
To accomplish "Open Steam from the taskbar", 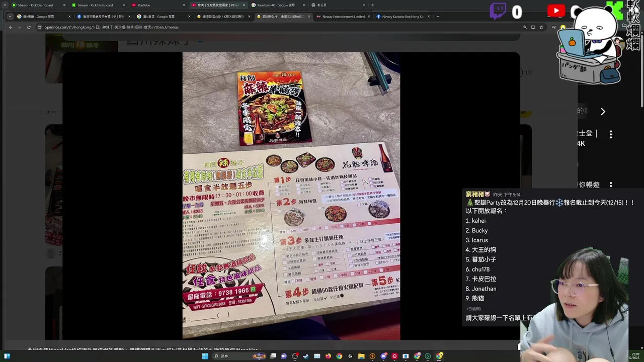I will tap(306, 356).
